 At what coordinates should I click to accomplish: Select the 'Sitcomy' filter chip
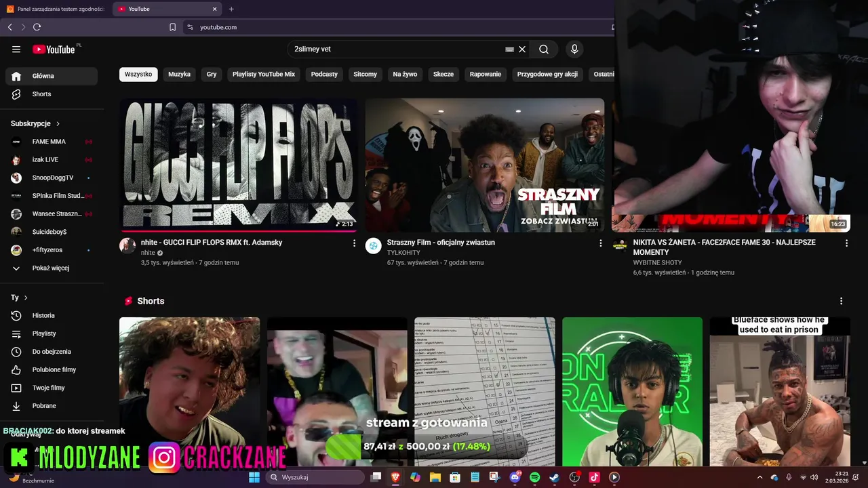pos(365,74)
